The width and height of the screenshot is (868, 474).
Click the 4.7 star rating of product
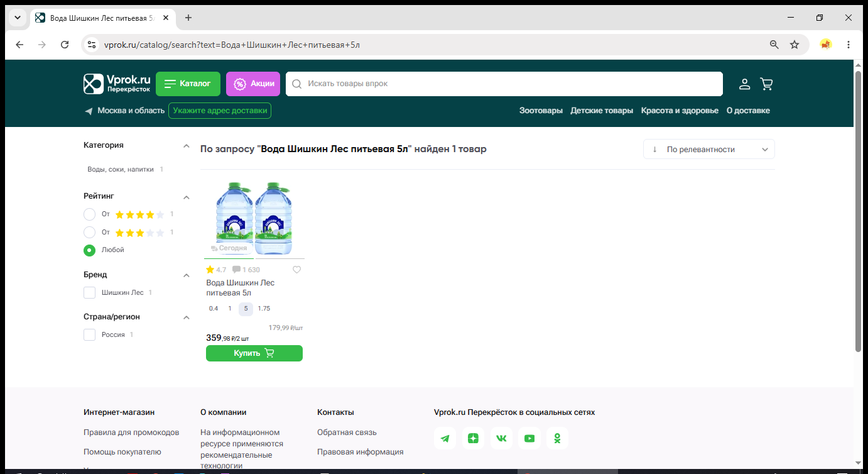coord(216,270)
